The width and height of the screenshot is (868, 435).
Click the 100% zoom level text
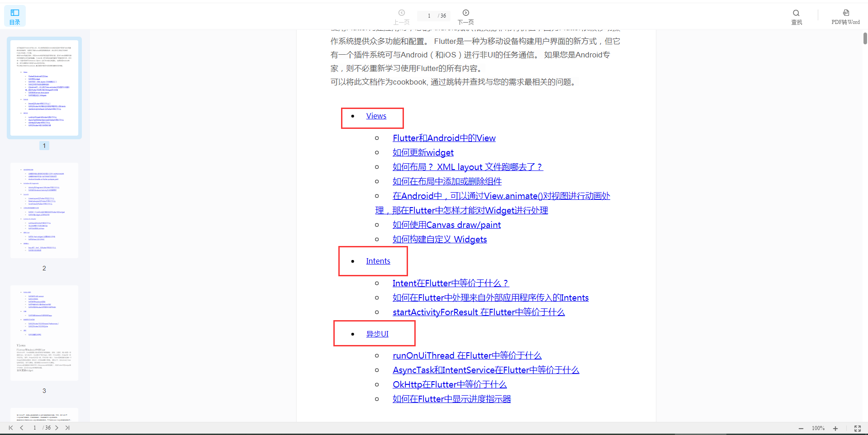pos(818,428)
